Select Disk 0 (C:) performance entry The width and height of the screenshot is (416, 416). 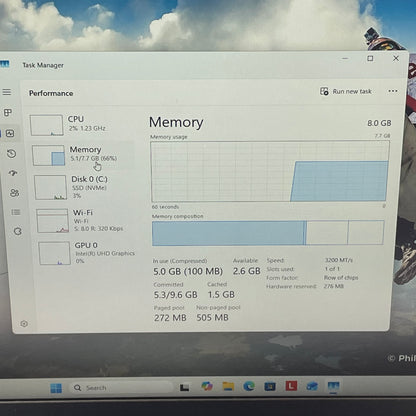coord(84,187)
